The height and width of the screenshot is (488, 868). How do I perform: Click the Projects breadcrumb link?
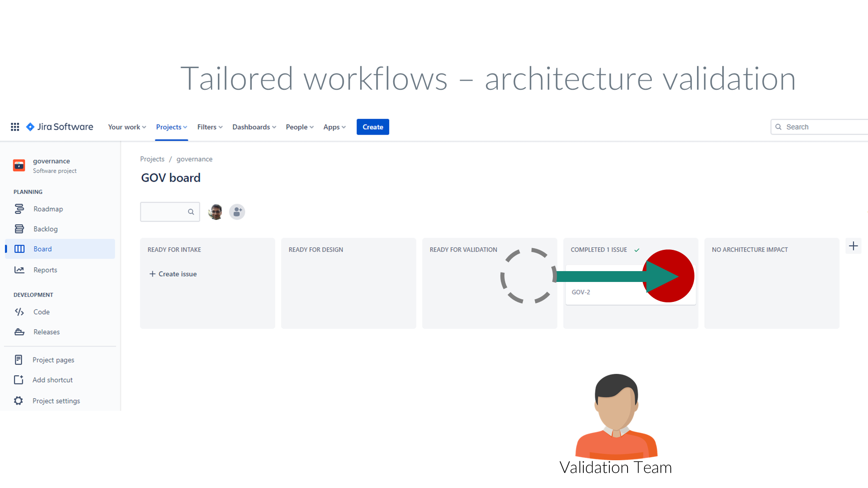pos(152,159)
